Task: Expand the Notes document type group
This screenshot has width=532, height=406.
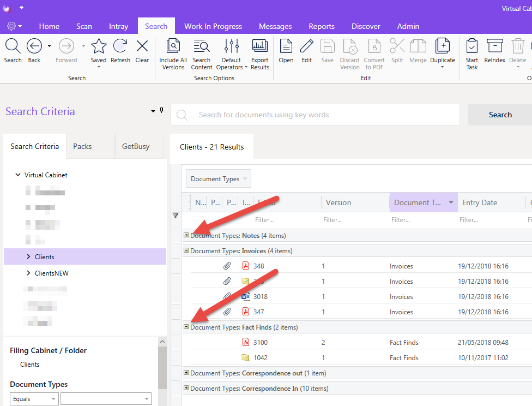Action: point(186,235)
